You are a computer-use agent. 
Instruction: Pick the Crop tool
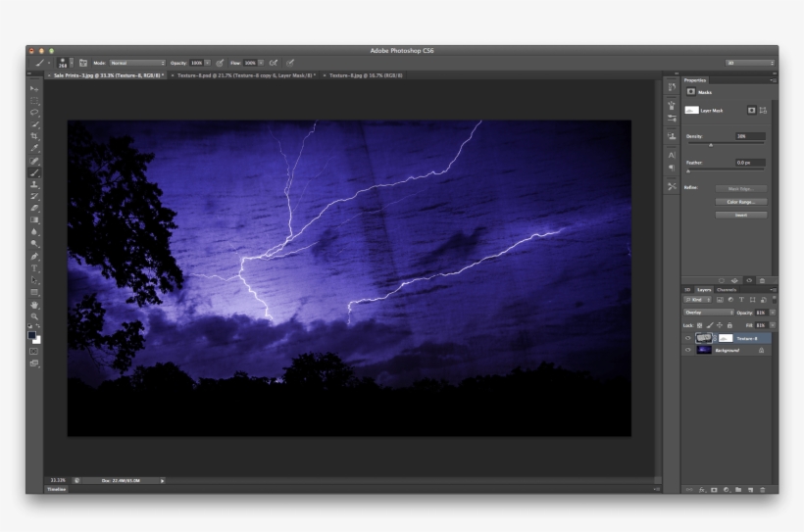coord(34,136)
